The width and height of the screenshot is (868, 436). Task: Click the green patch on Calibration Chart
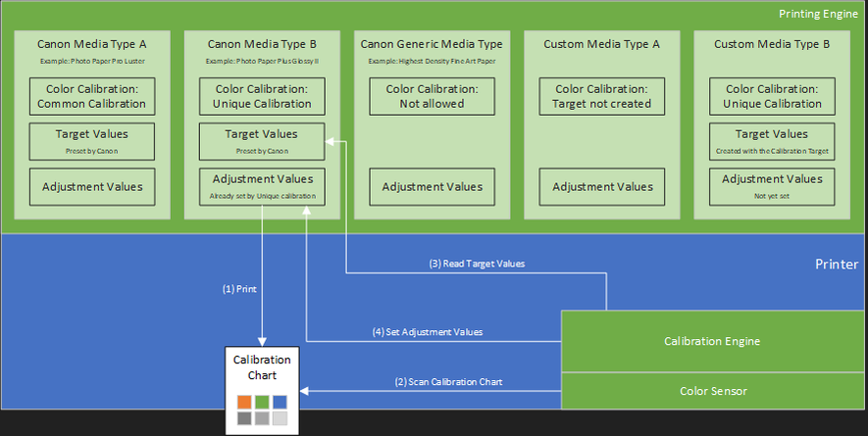(262, 402)
